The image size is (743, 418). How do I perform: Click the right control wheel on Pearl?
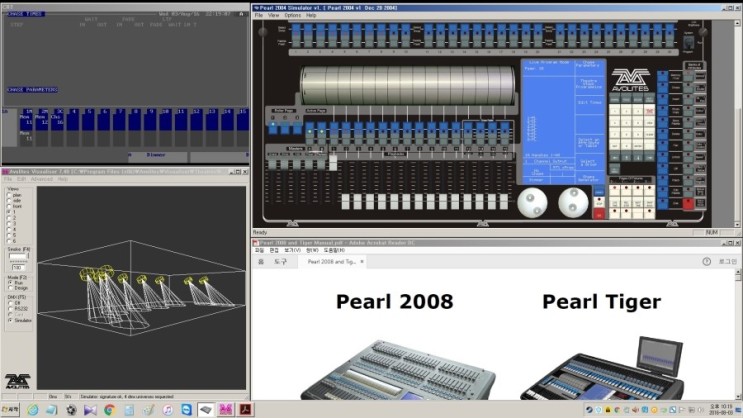pyautogui.click(x=573, y=202)
